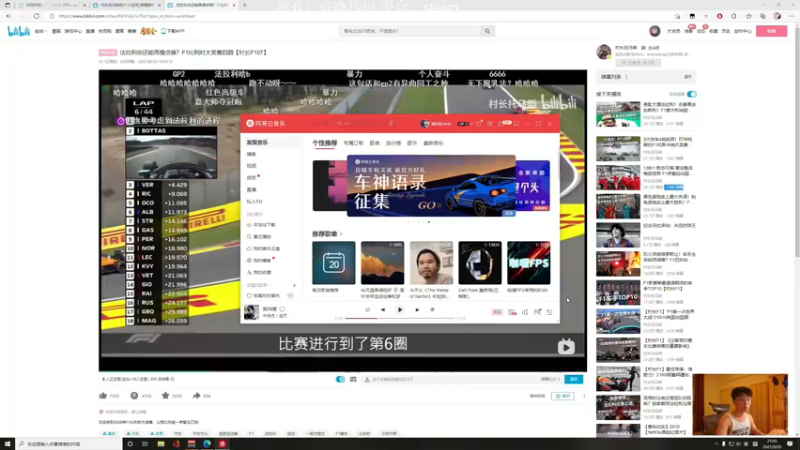Viewport: 800px width, 450px height.
Task: Click the Bilibili search field
Action: click(x=409, y=31)
